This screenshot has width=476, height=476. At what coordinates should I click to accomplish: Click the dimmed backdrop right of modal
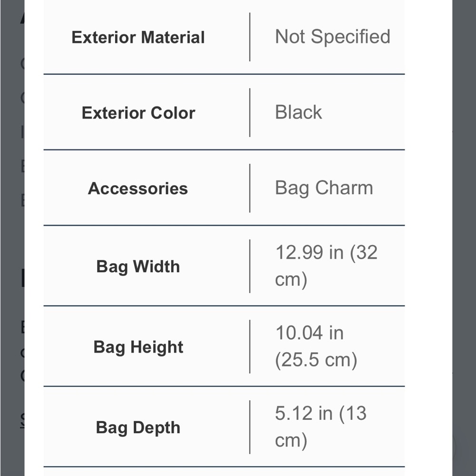464,238
